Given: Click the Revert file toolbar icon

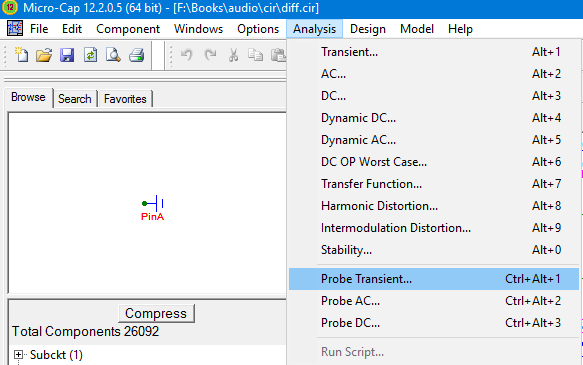Looking at the screenshot, I should click(90, 55).
